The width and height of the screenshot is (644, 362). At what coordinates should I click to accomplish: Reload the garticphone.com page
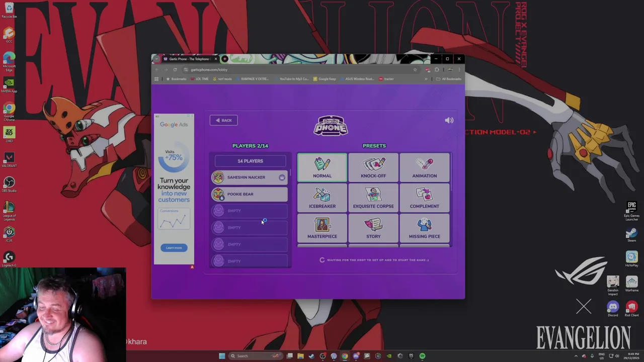(x=175, y=70)
